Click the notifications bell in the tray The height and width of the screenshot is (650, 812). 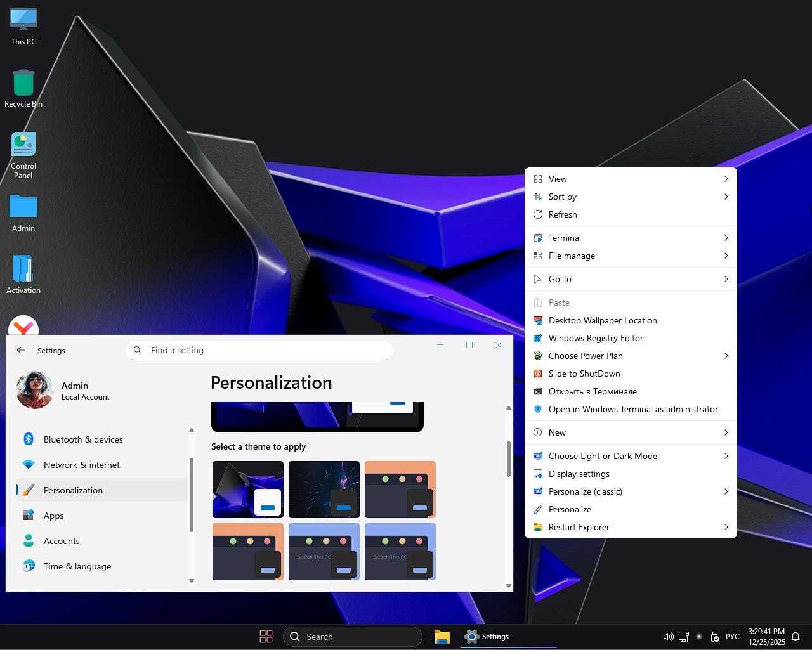[796, 636]
